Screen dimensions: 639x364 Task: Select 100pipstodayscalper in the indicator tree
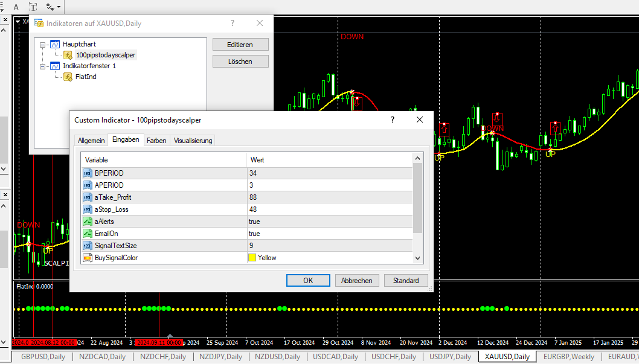click(106, 55)
